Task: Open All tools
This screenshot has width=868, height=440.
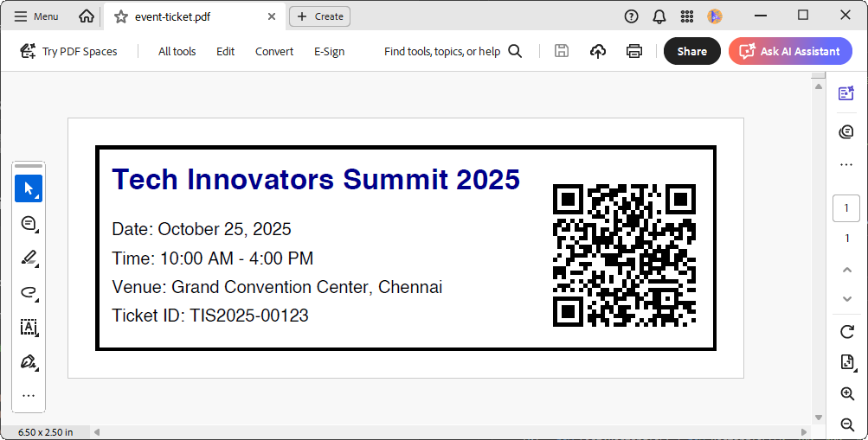Action: coord(177,51)
